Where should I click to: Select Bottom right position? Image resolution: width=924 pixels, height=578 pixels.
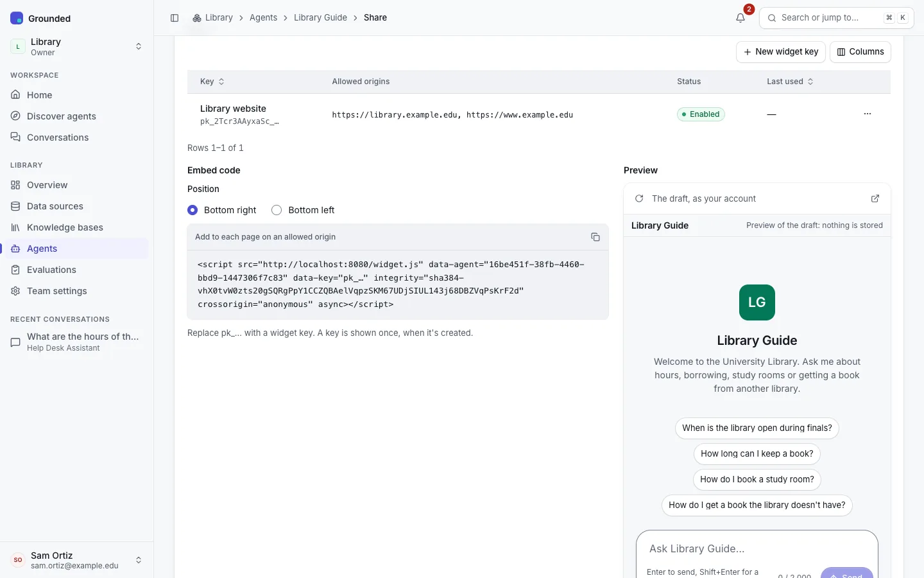click(x=193, y=210)
